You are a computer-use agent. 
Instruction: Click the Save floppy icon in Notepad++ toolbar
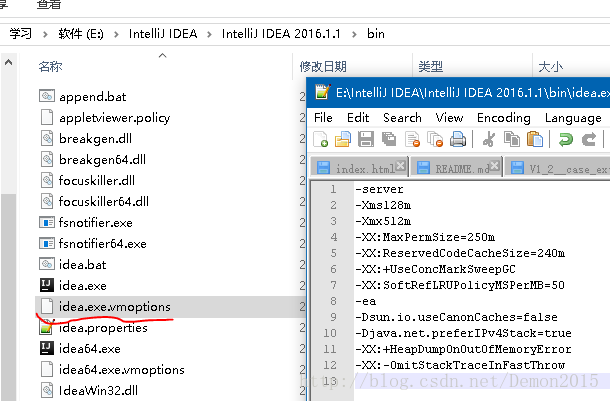point(366,139)
